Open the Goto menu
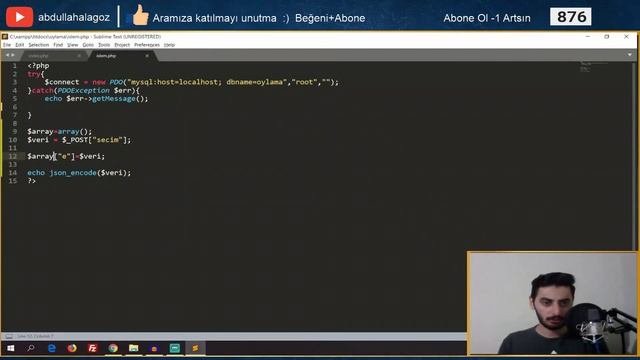 pos(88,45)
